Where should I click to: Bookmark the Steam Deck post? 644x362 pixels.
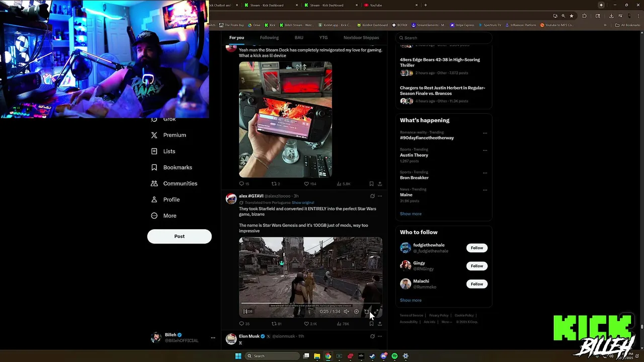(371, 184)
